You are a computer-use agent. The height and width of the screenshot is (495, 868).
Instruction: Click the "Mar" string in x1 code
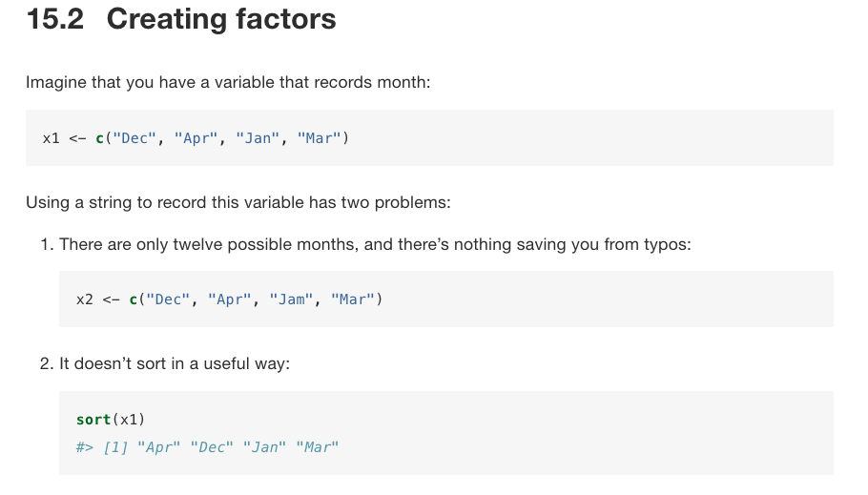pos(319,138)
